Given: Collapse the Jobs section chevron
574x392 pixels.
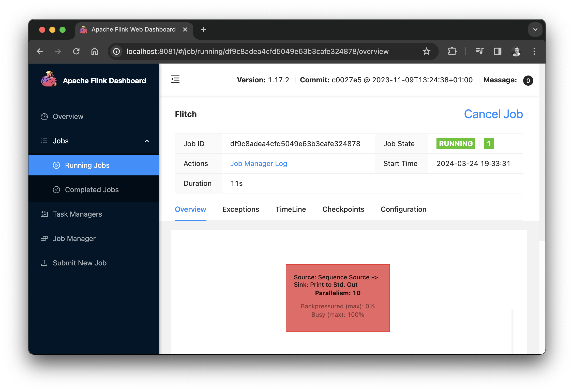Looking at the screenshot, I should coord(147,141).
